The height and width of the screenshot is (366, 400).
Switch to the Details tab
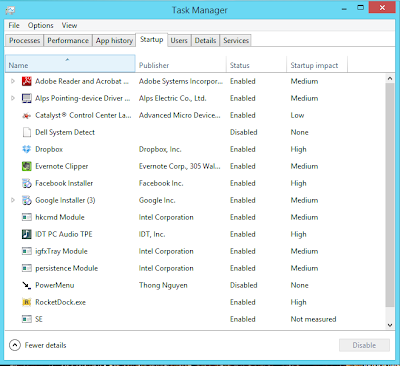pyautogui.click(x=205, y=40)
